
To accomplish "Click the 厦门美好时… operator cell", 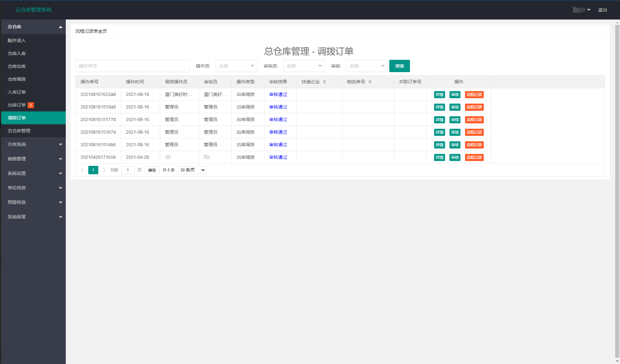I will [179, 95].
